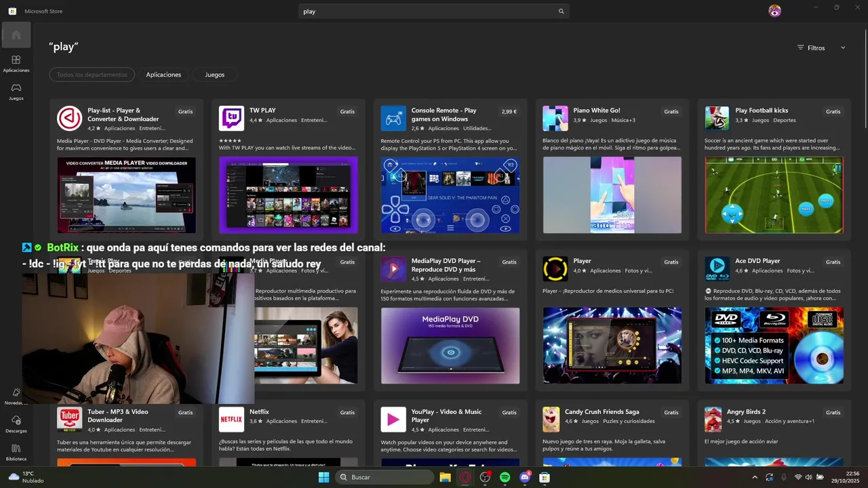Open the Ace DVD Player screenshot thumbnail
This screenshot has width=868, height=488.
[774, 346]
